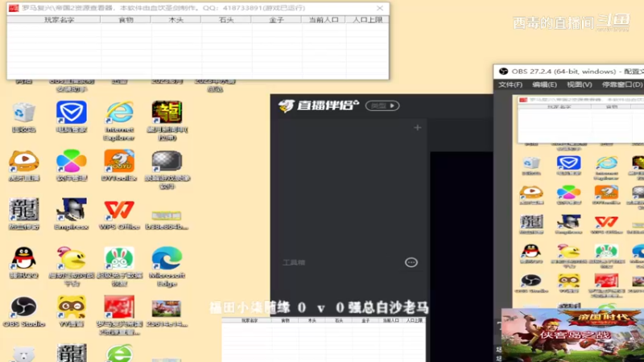This screenshot has width=644, height=362.
Task: Click the 人口上限 column header in resource viewer
Action: tap(367, 19)
